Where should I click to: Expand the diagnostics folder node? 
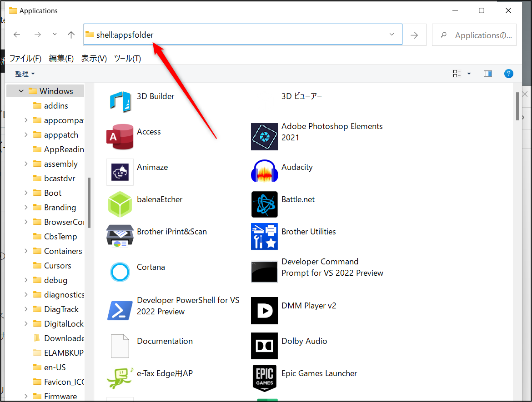coord(26,294)
